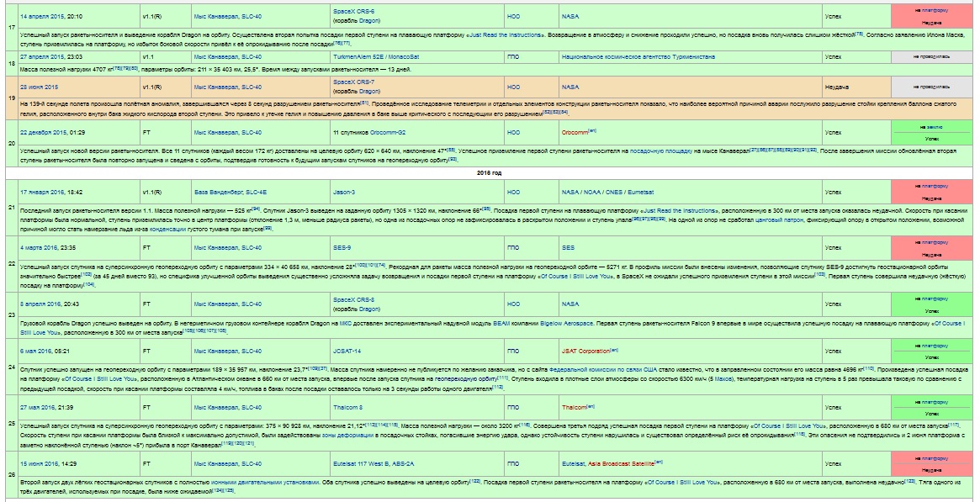
Task: Open the Dragon link under SpaceX CRS-7
Action: click(x=369, y=92)
